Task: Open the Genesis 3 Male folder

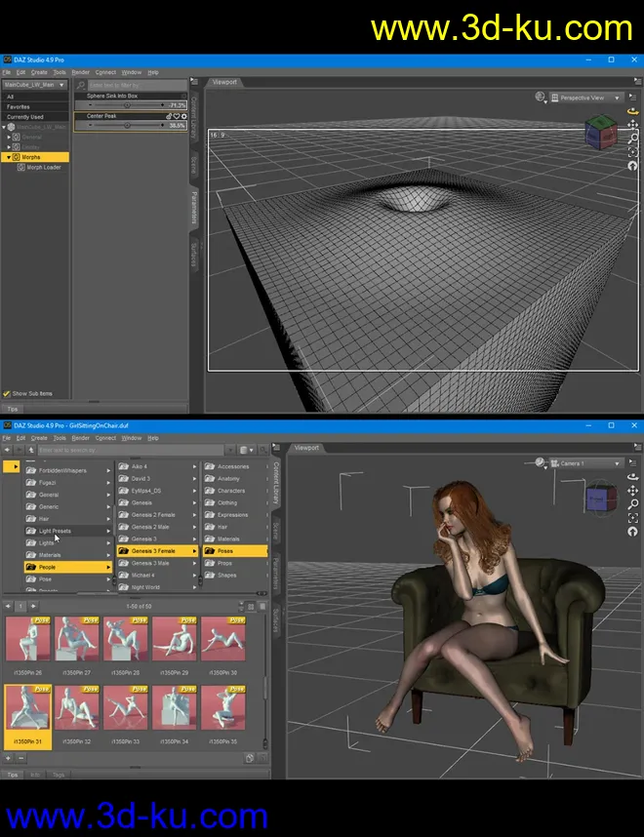Action: [x=150, y=563]
